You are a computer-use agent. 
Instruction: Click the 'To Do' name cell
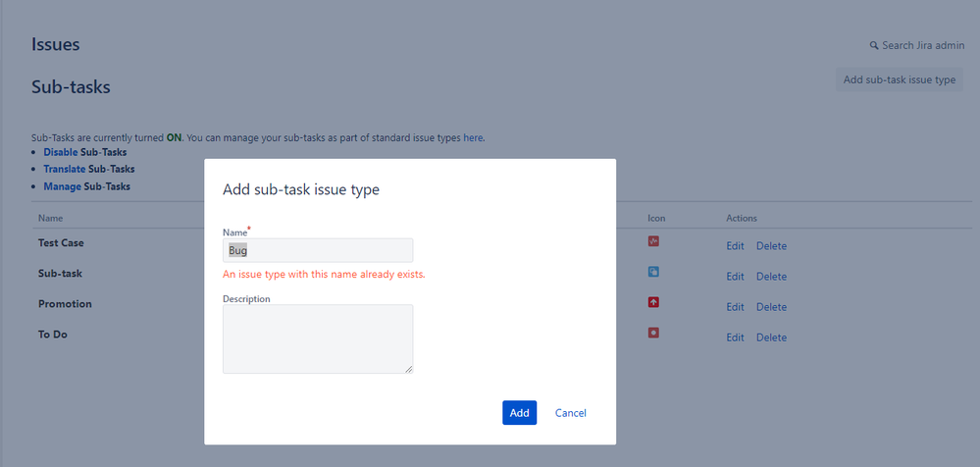(53, 335)
